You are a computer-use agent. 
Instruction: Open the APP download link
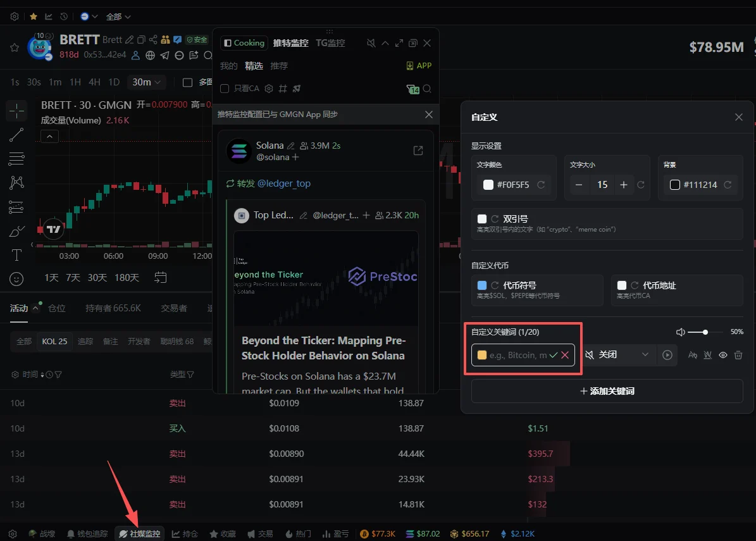click(x=419, y=66)
